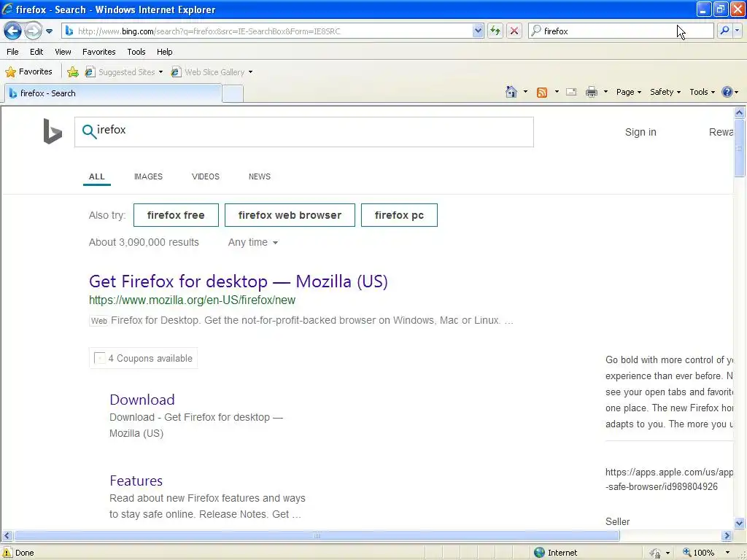This screenshot has width=747, height=560.
Task: Open Suggested Sites link
Action: point(121,72)
